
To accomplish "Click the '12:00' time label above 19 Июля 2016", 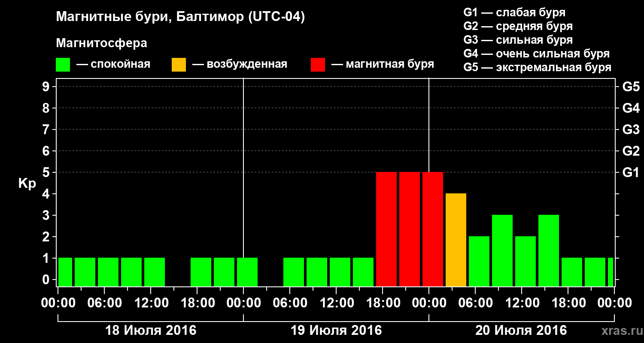I will 336,303.
